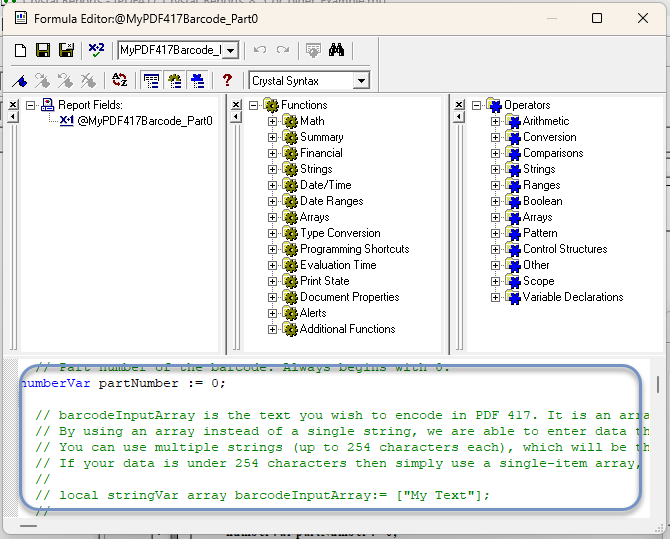
Task: Click the Browse data icon
Action: 313,50
